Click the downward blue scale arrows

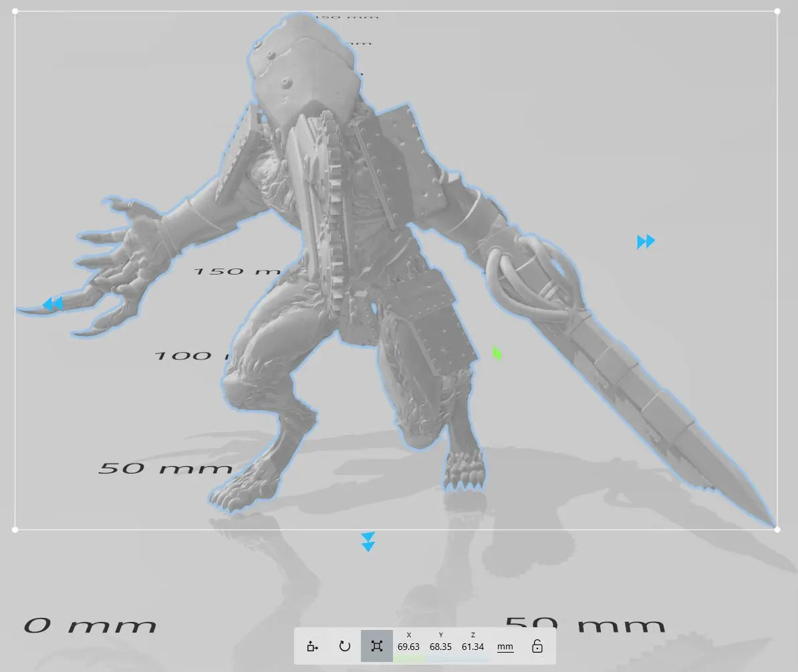click(x=368, y=542)
